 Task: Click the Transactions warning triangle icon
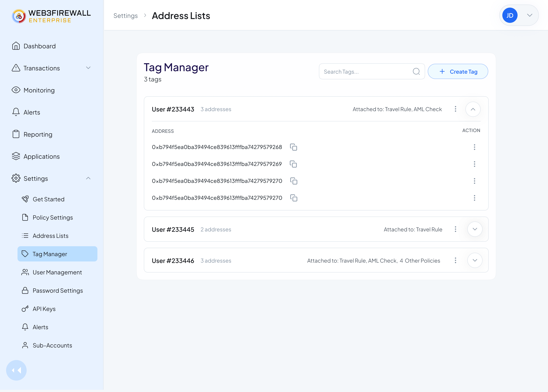pyautogui.click(x=16, y=68)
